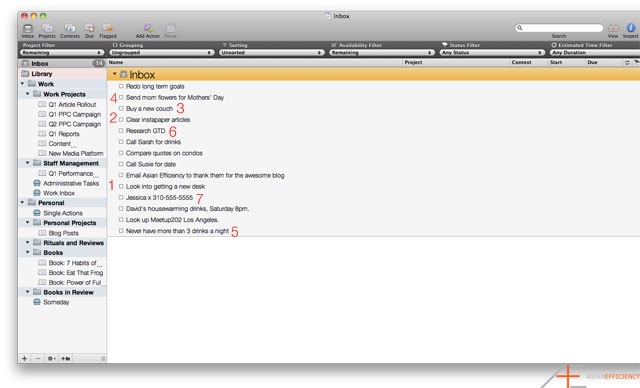Open the View toolbar icon
This screenshot has width=640, height=388.
[x=613, y=28]
